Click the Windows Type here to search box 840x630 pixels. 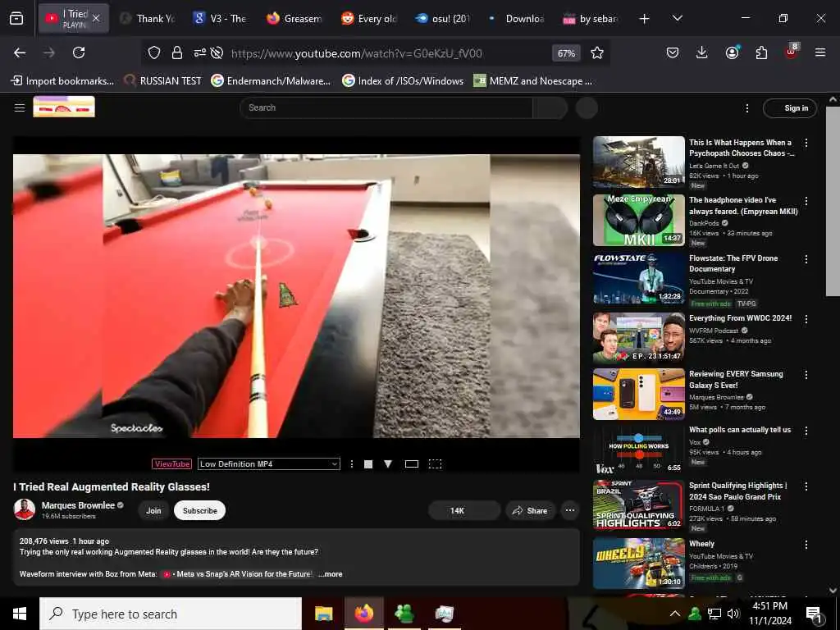[x=171, y=614]
